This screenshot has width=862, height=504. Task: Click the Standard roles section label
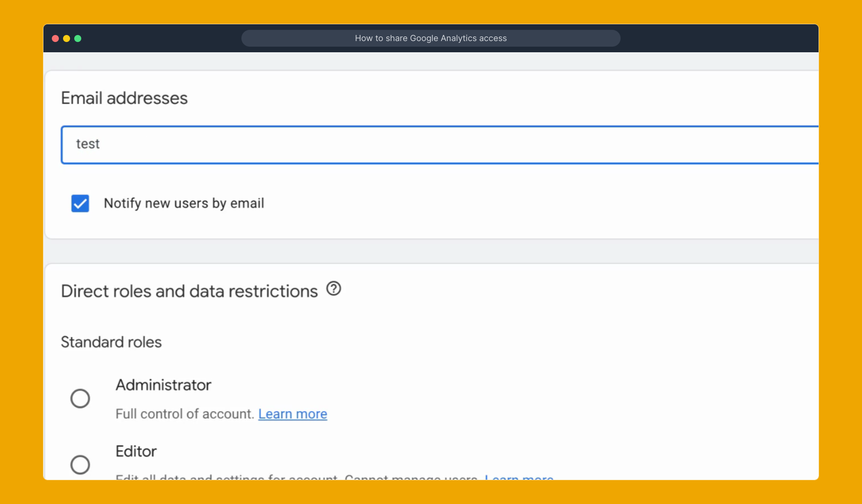click(x=111, y=342)
